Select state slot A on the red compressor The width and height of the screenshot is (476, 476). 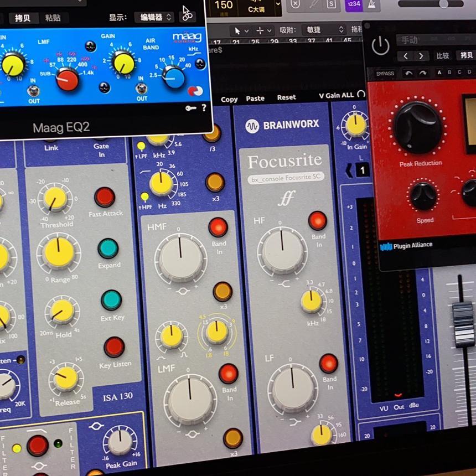pyautogui.click(x=439, y=73)
